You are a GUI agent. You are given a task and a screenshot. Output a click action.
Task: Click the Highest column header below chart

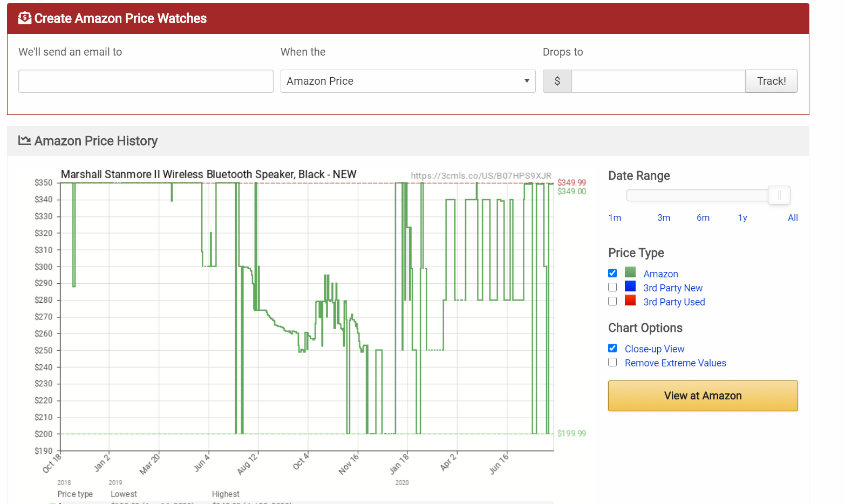coord(226,494)
